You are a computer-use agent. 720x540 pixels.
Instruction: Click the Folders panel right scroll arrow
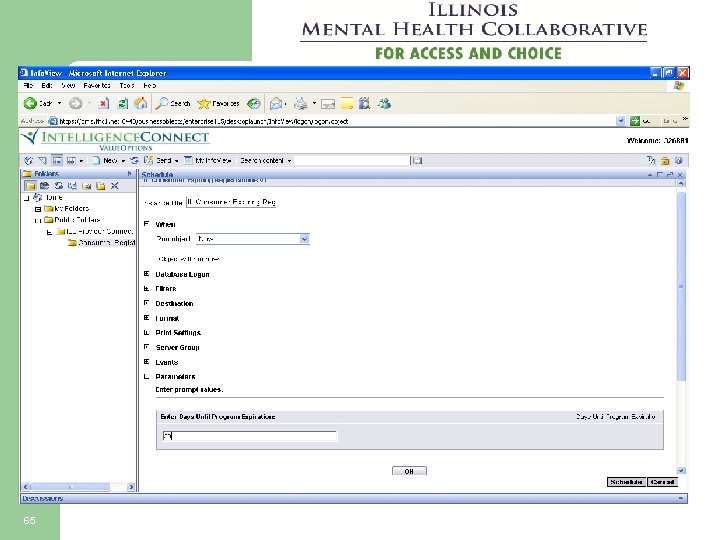[x=131, y=487]
